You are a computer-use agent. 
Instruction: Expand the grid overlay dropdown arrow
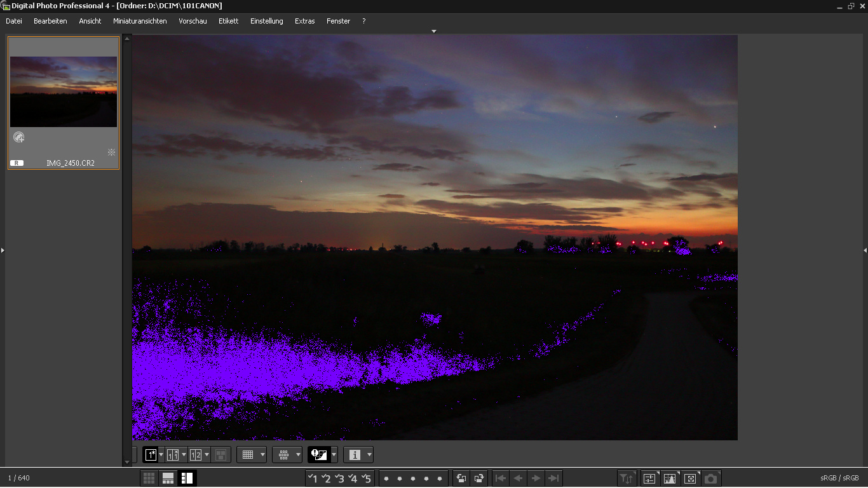262,455
